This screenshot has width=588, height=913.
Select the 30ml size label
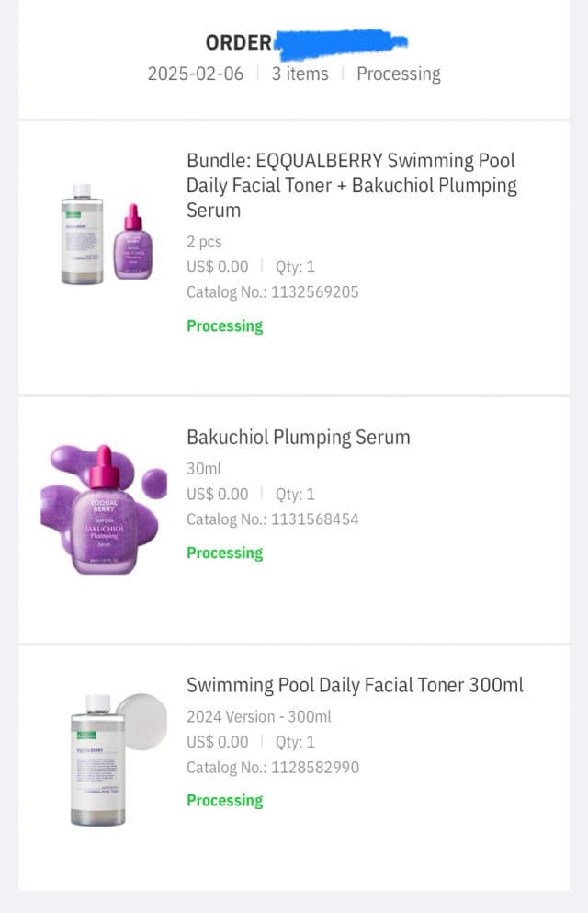204,469
